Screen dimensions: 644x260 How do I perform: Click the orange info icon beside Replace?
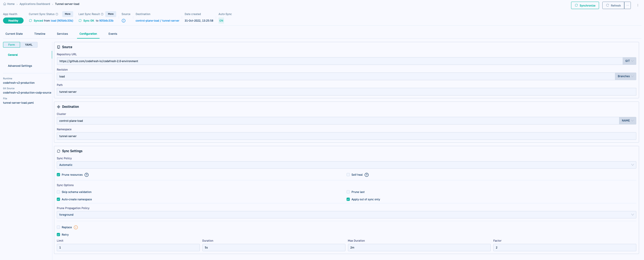76,227
